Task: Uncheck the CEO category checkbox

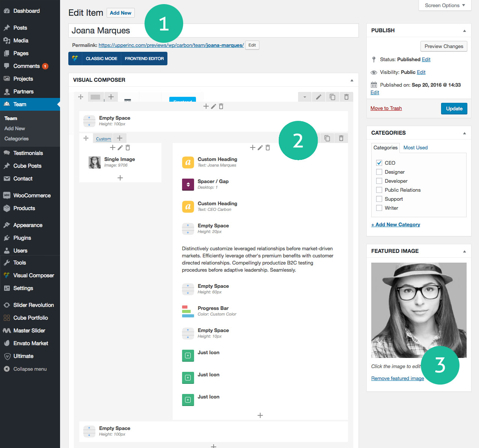Action: pyautogui.click(x=379, y=163)
